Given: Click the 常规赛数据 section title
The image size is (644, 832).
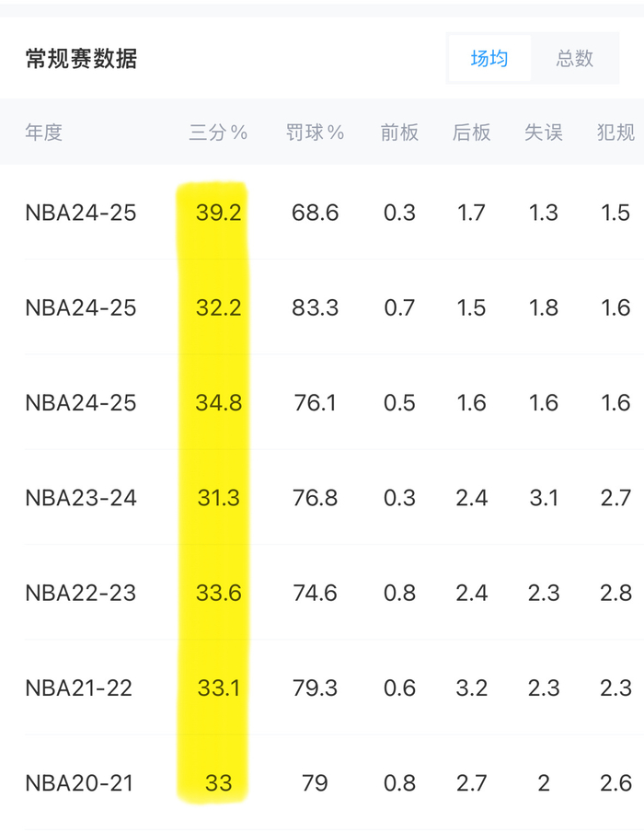Looking at the screenshot, I should pos(81,59).
